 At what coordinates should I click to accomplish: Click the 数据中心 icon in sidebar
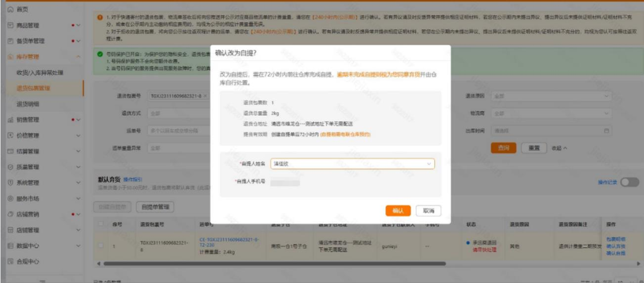coord(10,246)
